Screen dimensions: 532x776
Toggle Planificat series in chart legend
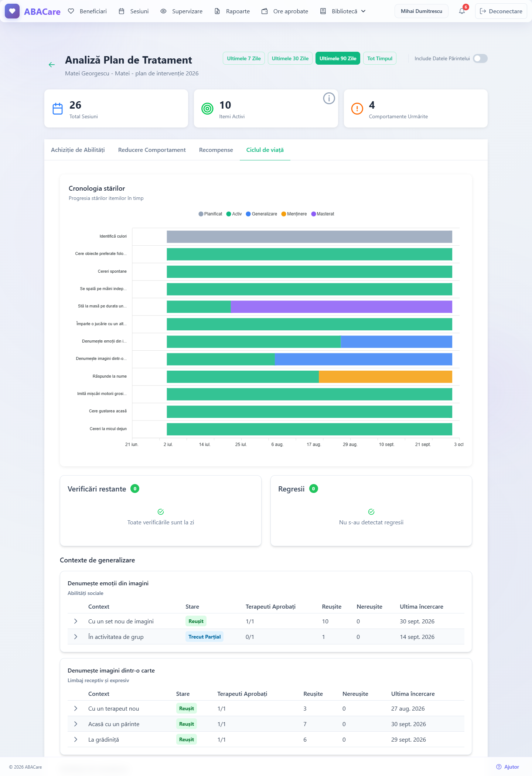(x=211, y=214)
